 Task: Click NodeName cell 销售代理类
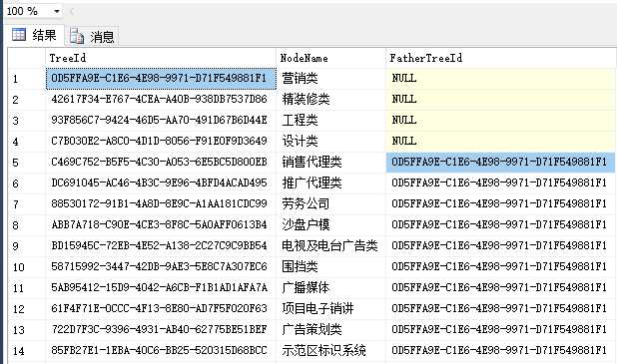(331, 162)
